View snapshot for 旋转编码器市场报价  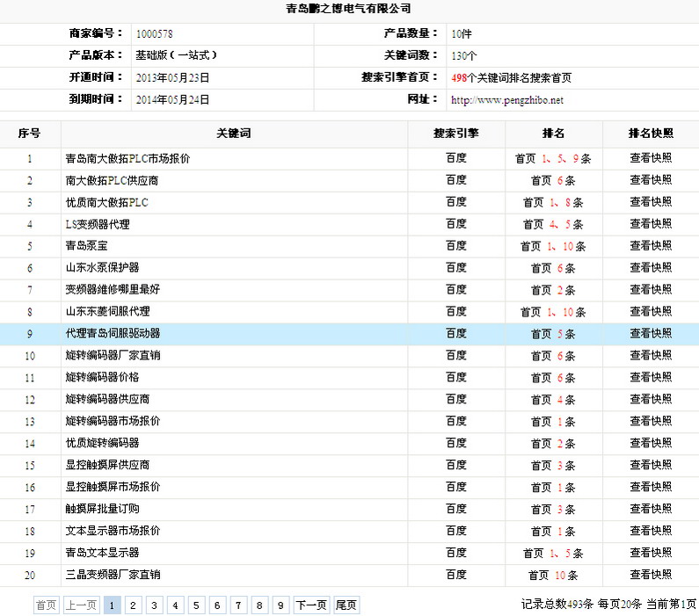click(651, 421)
